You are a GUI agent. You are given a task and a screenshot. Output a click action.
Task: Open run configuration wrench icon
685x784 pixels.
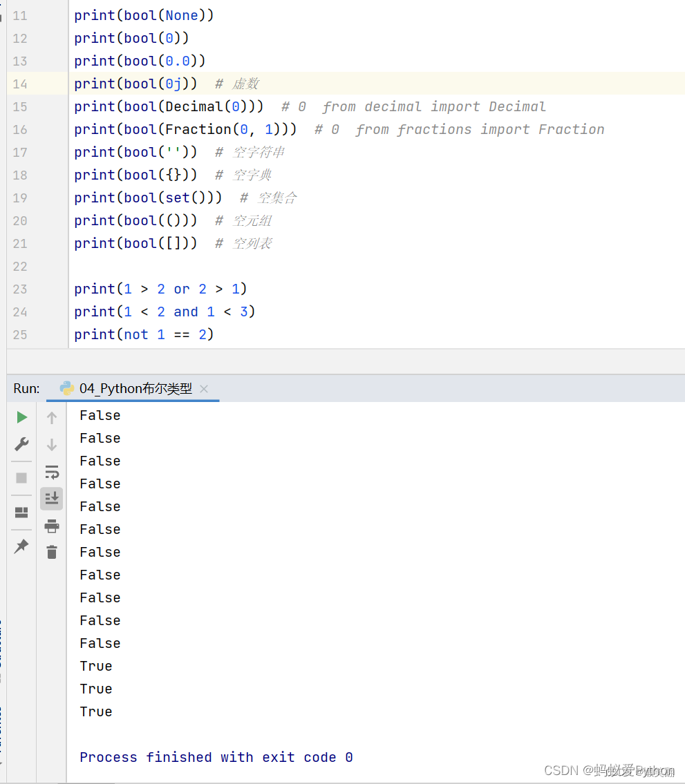pyautogui.click(x=21, y=444)
